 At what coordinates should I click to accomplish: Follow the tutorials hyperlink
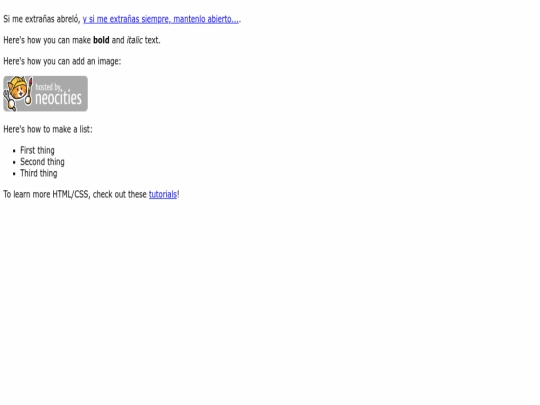coord(163,194)
